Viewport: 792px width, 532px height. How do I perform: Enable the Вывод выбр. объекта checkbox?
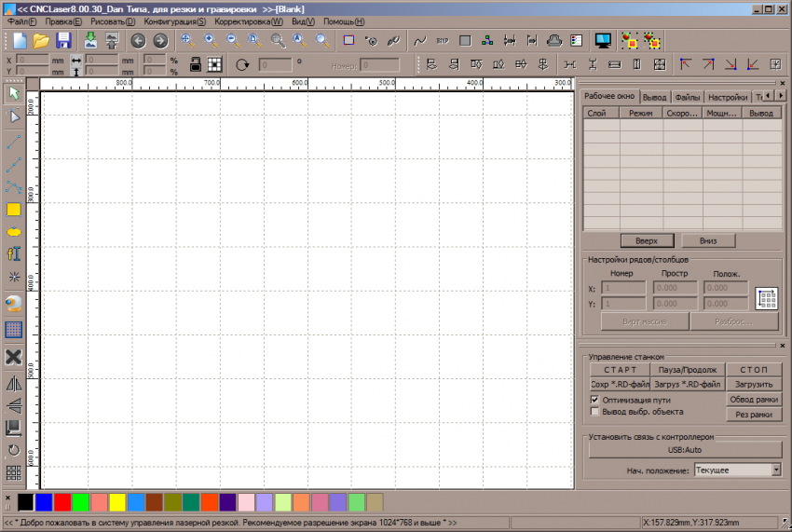coord(595,411)
